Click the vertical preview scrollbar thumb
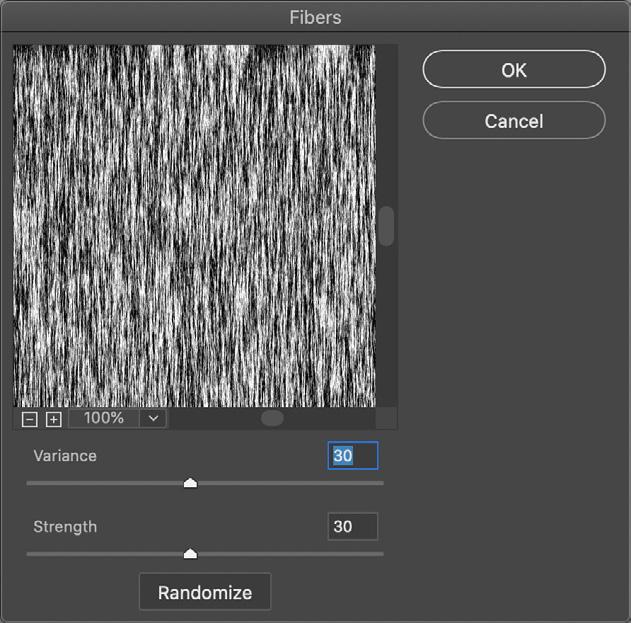The width and height of the screenshot is (631, 623). click(x=387, y=226)
